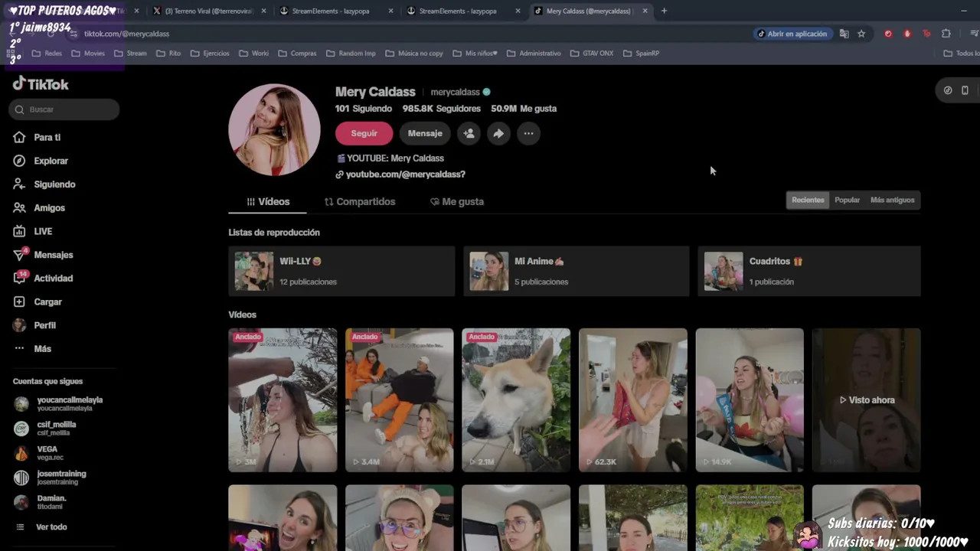
Task: Open the Movies bookmarks folder
Action: click(x=88, y=54)
